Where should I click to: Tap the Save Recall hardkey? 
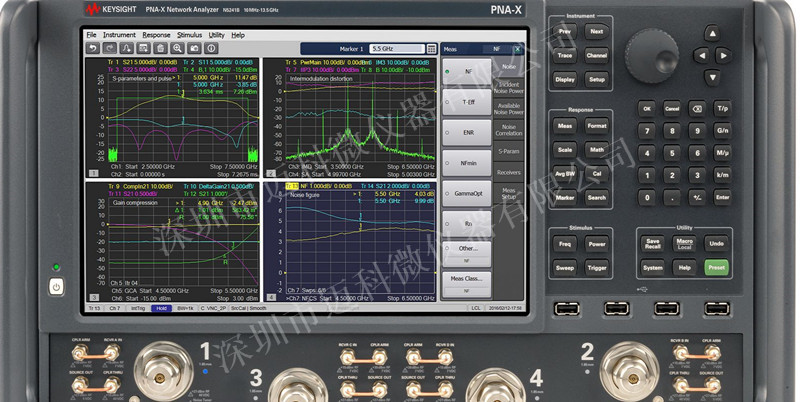point(653,243)
